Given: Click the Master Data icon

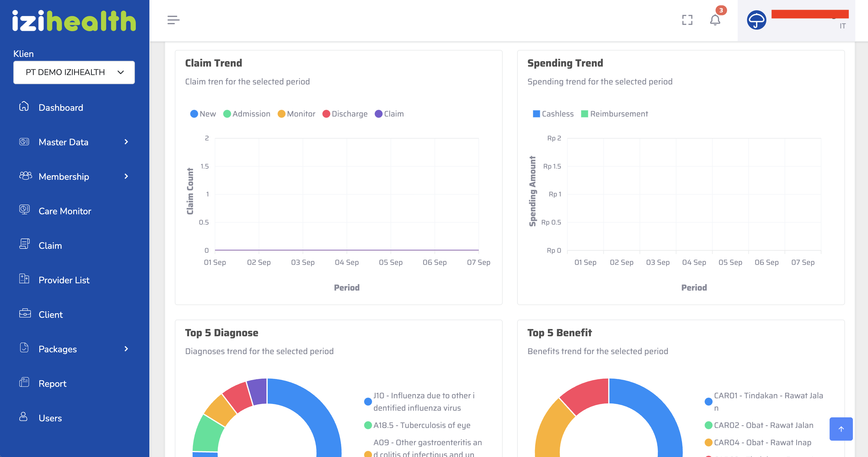Looking at the screenshot, I should pos(24,142).
